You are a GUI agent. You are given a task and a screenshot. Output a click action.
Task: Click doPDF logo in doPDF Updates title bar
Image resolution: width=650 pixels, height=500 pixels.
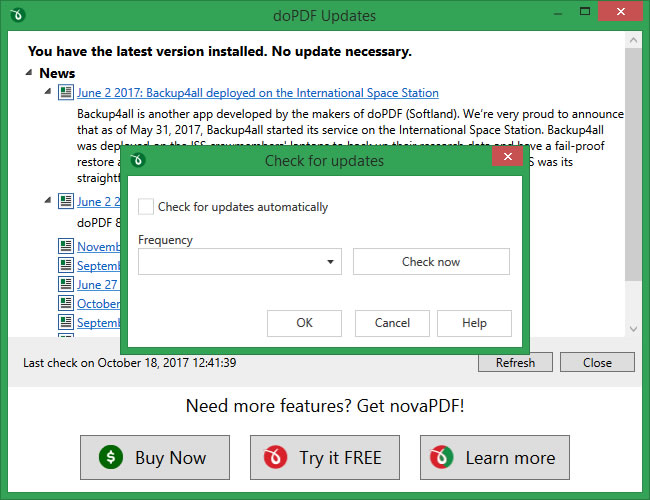pos(18,15)
